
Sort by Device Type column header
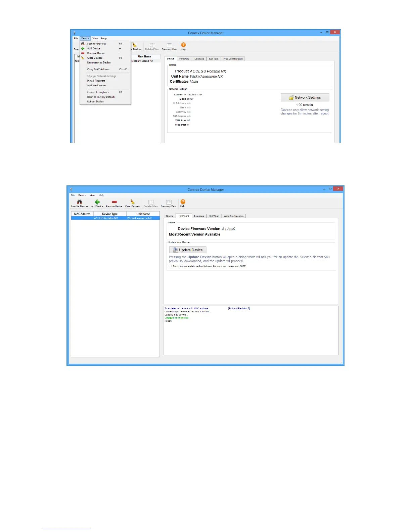[x=110, y=214]
